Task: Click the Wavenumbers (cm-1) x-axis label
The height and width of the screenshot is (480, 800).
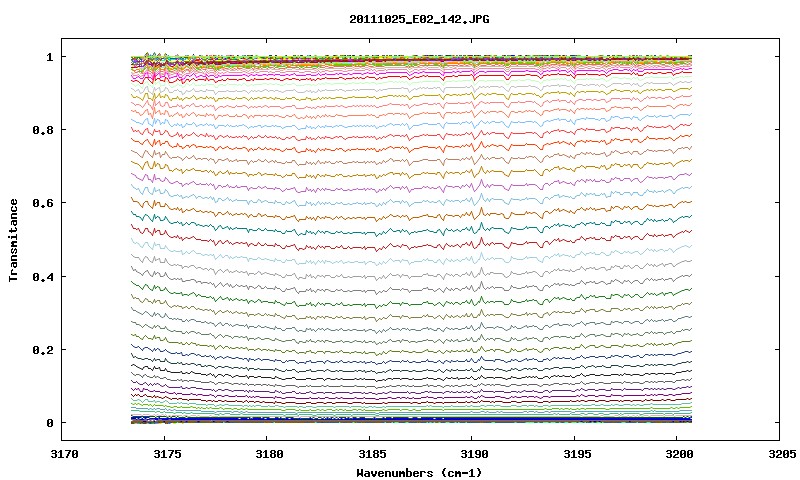Action: (x=419, y=473)
